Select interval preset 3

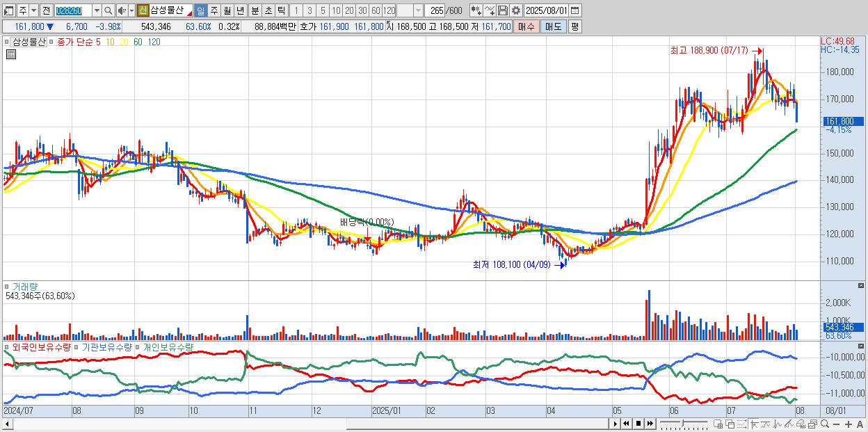coord(310,10)
